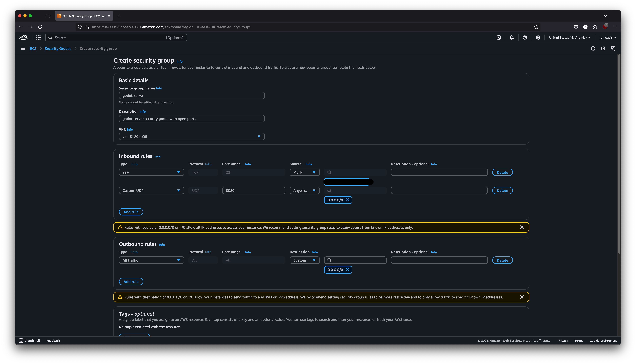Dismiss the inbound 0.0.0.0/0 warning banner

(522, 227)
